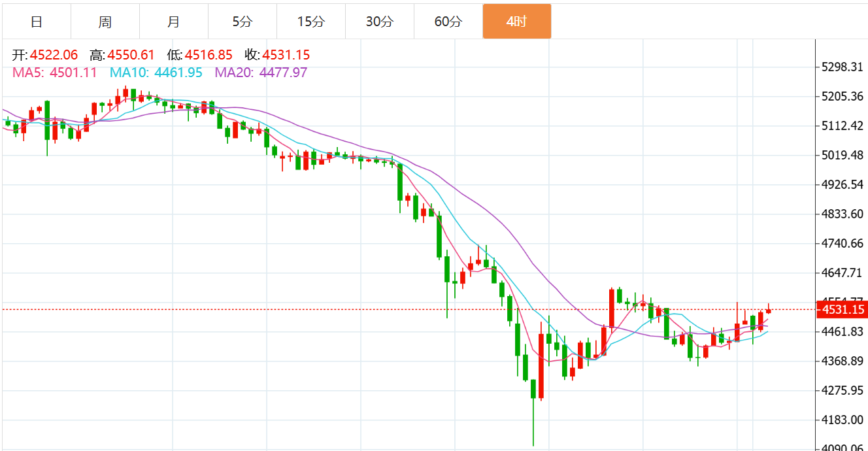The width and height of the screenshot is (868, 451).
Task: Open the 60分 timeframe tab
Action: pyautogui.click(x=448, y=22)
